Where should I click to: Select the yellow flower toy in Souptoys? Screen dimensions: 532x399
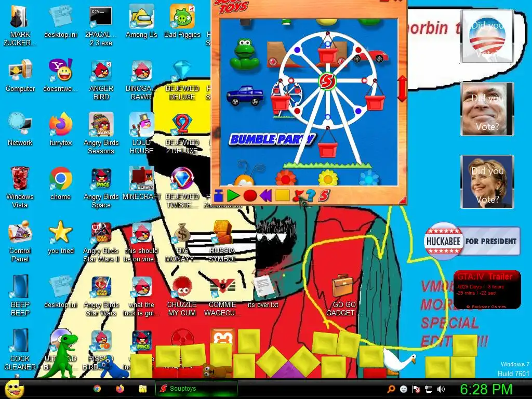pyautogui.click(x=328, y=178)
